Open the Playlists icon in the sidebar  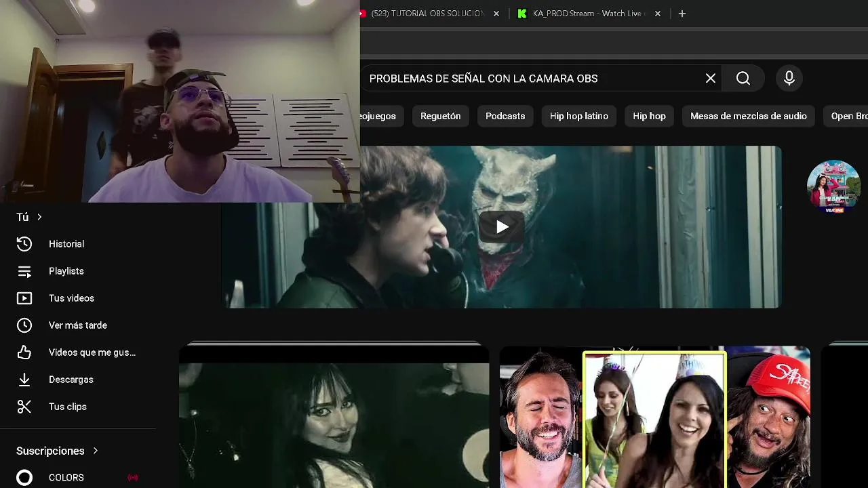click(24, 271)
